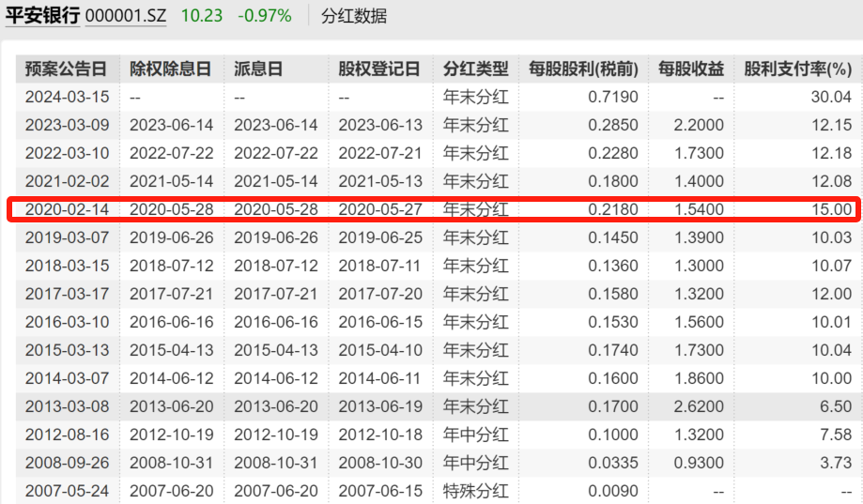863x504 pixels.
Task: Click earnings per share 1.4000
Action: [699, 181]
